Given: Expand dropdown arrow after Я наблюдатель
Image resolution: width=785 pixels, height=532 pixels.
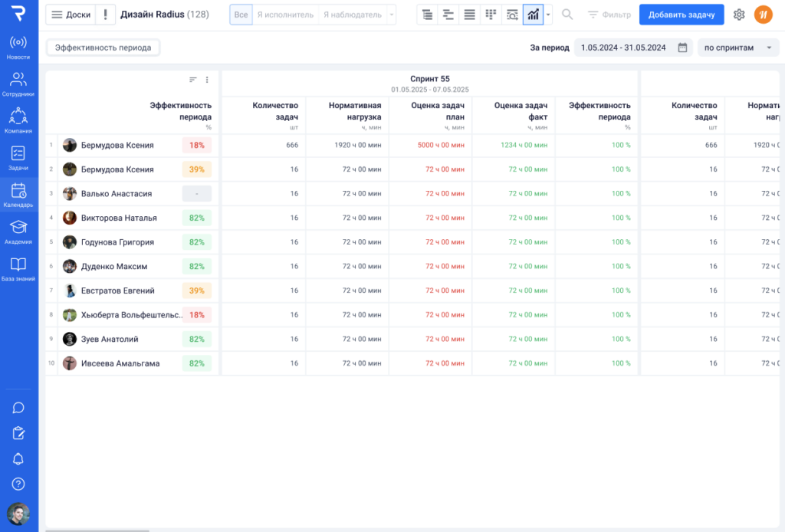Looking at the screenshot, I should [x=392, y=15].
